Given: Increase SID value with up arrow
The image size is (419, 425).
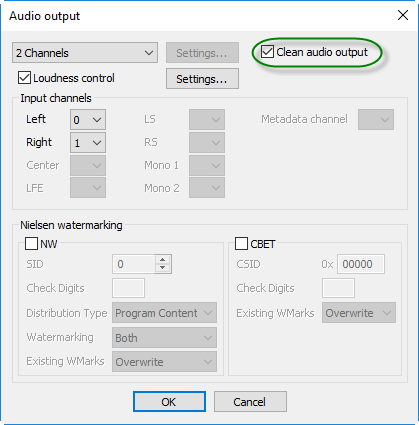Looking at the screenshot, I should pos(163,260).
